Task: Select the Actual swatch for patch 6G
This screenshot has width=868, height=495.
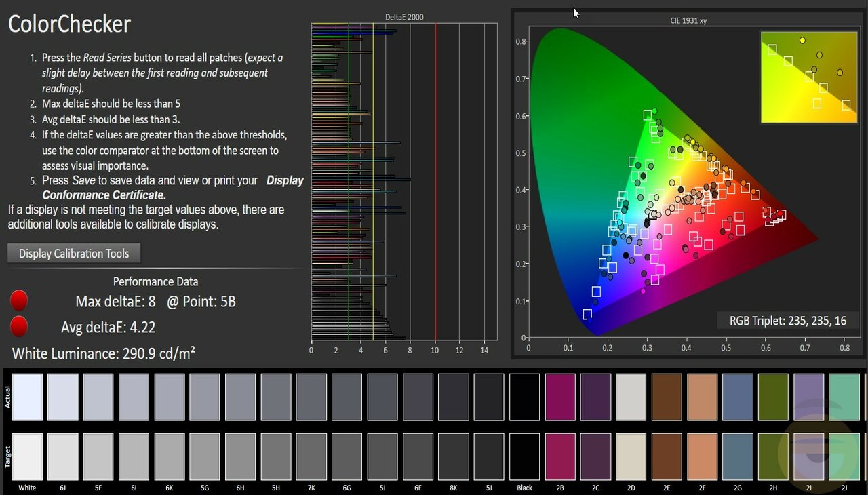Action: 347,397
